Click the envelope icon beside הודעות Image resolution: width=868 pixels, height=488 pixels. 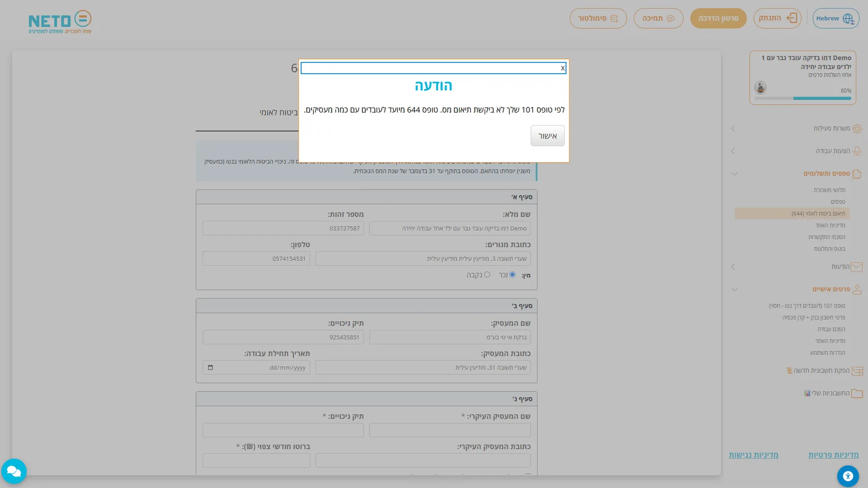click(x=857, y=267)
